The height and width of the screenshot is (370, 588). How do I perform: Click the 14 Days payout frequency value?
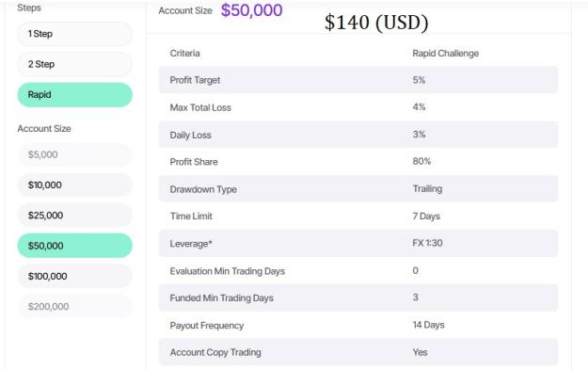coord(428,325)
